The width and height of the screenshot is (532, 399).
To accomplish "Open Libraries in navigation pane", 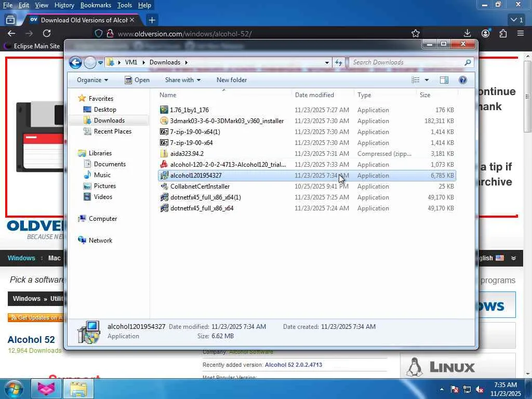I will [100, 153].
